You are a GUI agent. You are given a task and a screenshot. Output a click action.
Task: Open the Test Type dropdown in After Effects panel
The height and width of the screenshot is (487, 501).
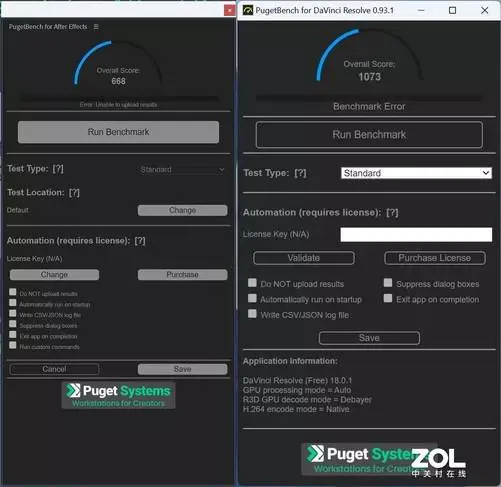(182, 170)
